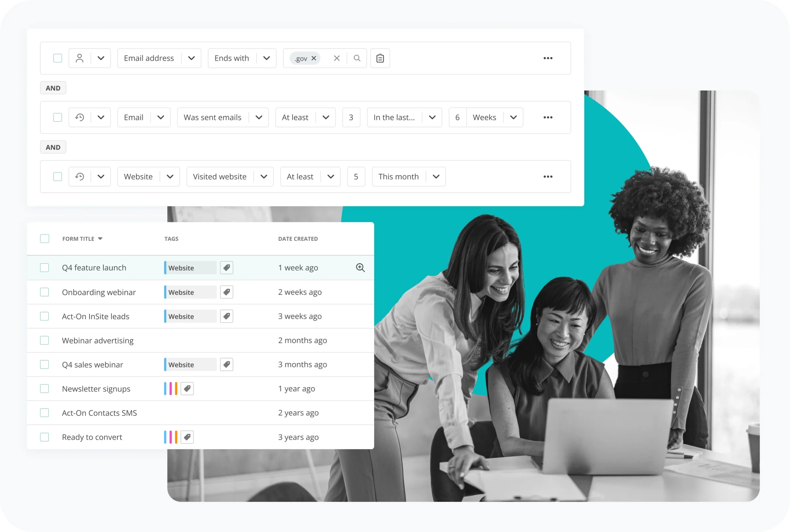Click the Date Created column header

point(298,239)
